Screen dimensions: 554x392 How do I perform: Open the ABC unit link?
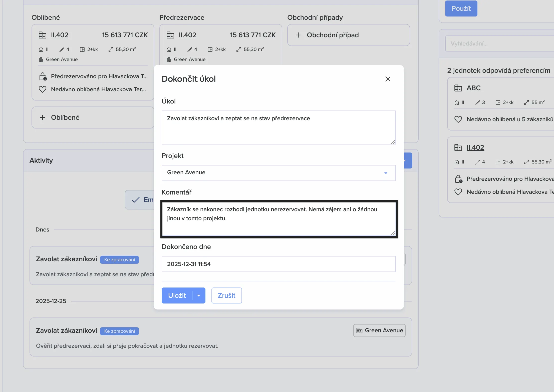click(473, 88)
